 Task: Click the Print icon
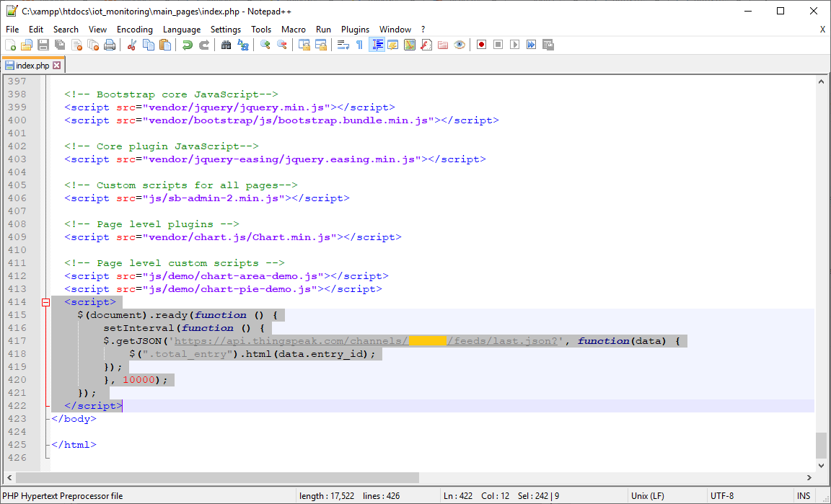click(x=110, y=45)
